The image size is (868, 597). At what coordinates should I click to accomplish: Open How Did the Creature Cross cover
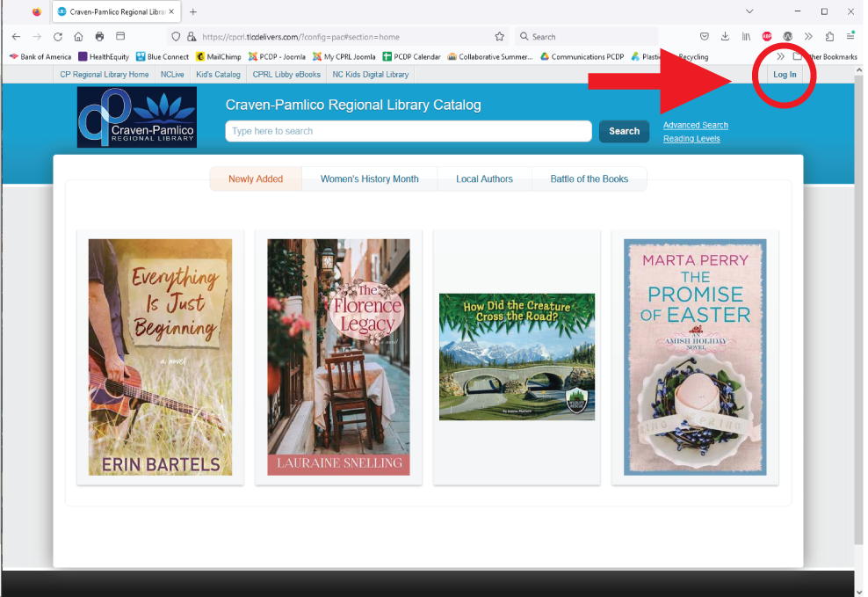(517, 357)
